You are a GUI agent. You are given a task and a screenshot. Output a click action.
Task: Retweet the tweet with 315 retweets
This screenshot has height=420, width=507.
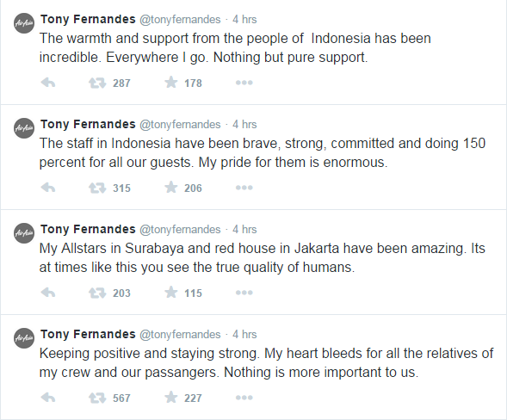pyautogui.click(x=97, y=188)
